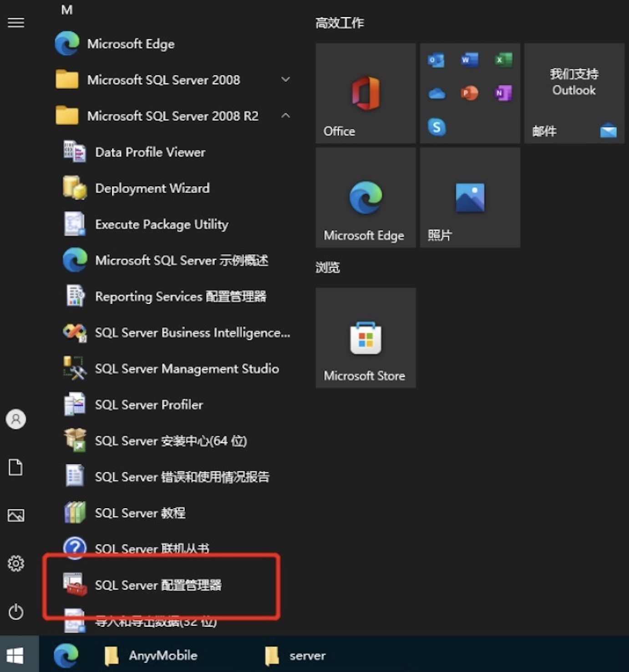Open Settings gear in Start sidebar
The image size is (629, 672).
point(16,564)
